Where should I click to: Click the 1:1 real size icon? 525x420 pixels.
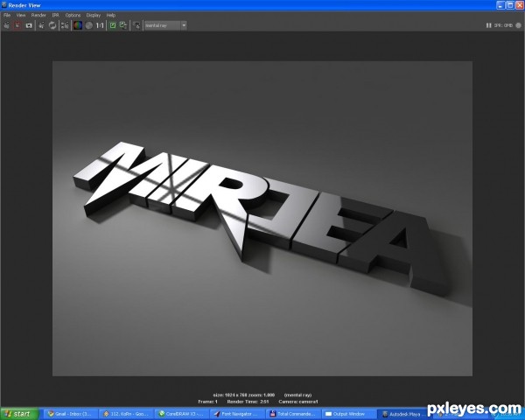click(100, 25)
